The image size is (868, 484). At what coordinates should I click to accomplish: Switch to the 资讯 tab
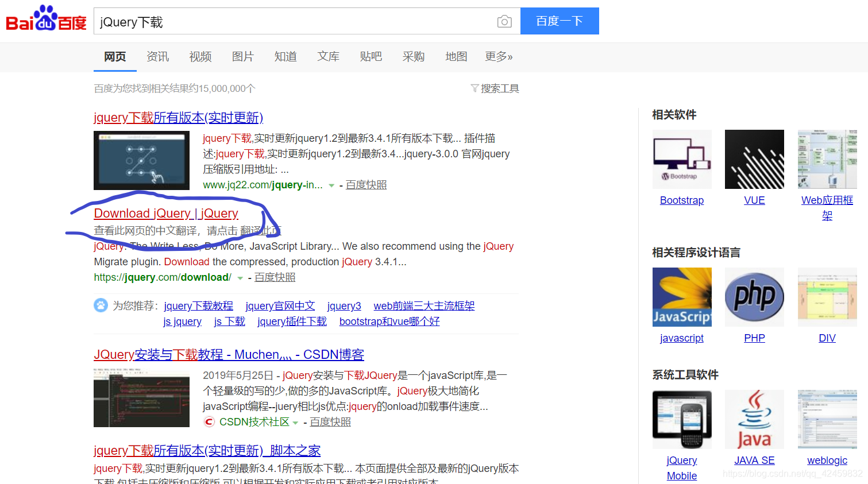(x=157, y=56)
